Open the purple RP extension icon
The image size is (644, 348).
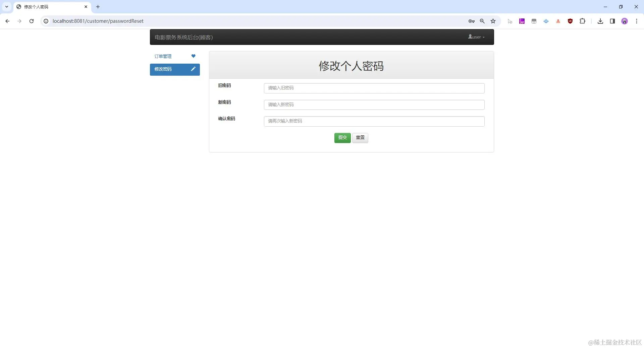pyautogui.click(x=522, y=21)
